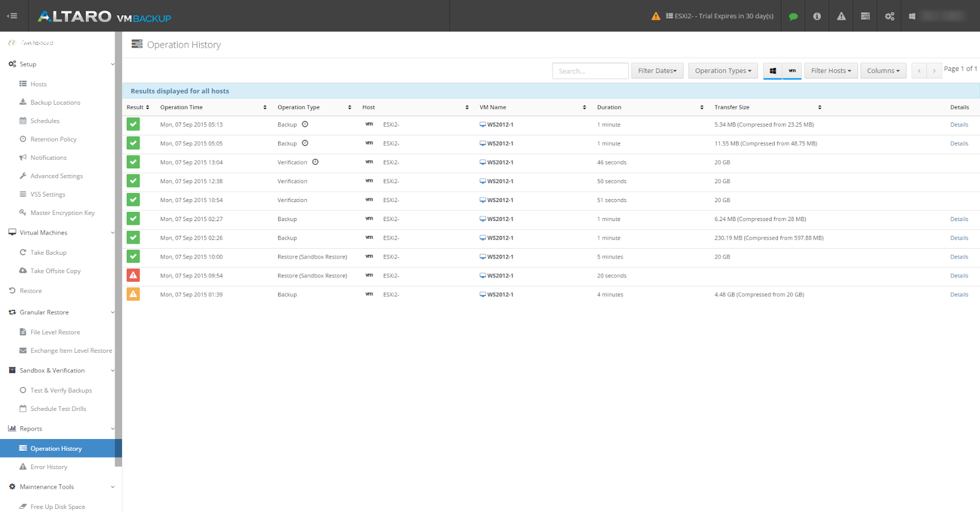
Task: Go to the previous results page
Action: [919, 71]
